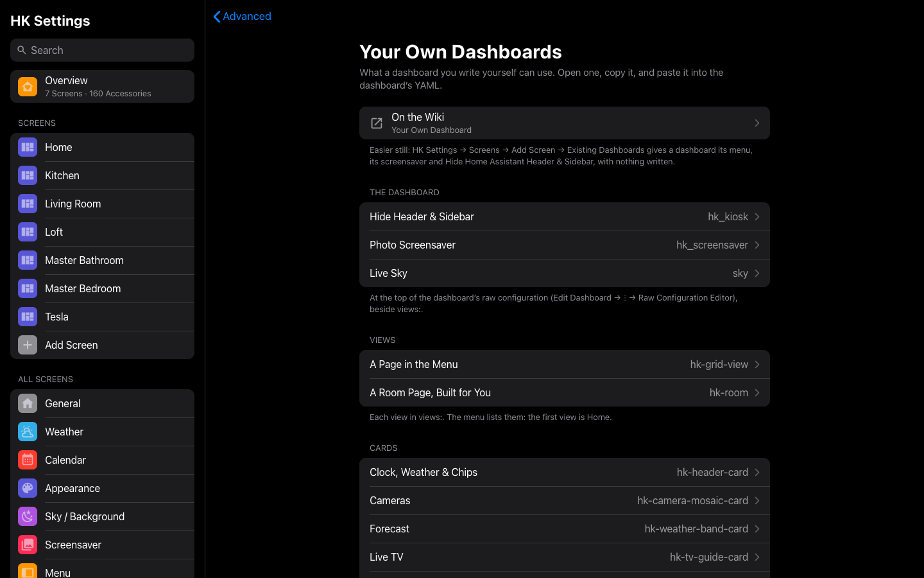Expand the Photo Screensaver chevron
This screenshot has width=924, height=578.
tap(757, 245)
